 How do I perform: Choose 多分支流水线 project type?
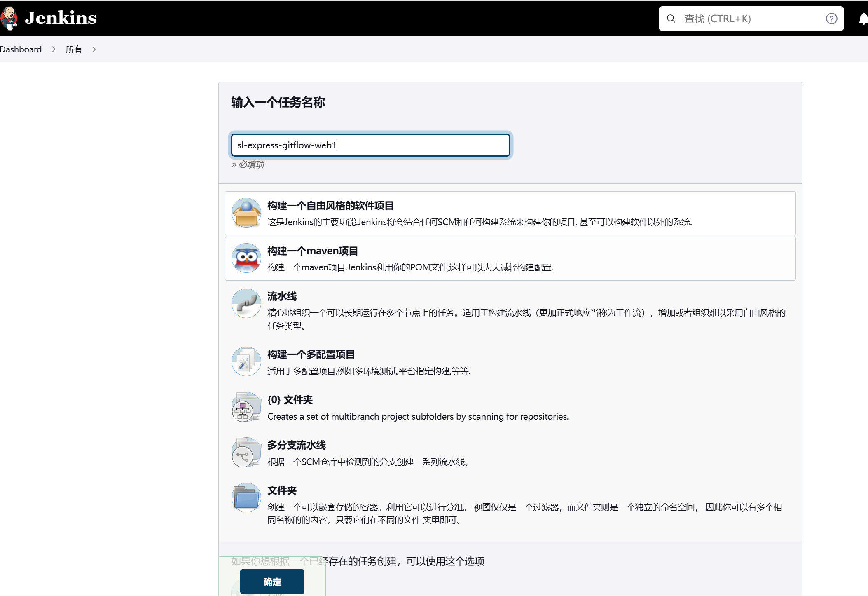[x=510, y=453]
